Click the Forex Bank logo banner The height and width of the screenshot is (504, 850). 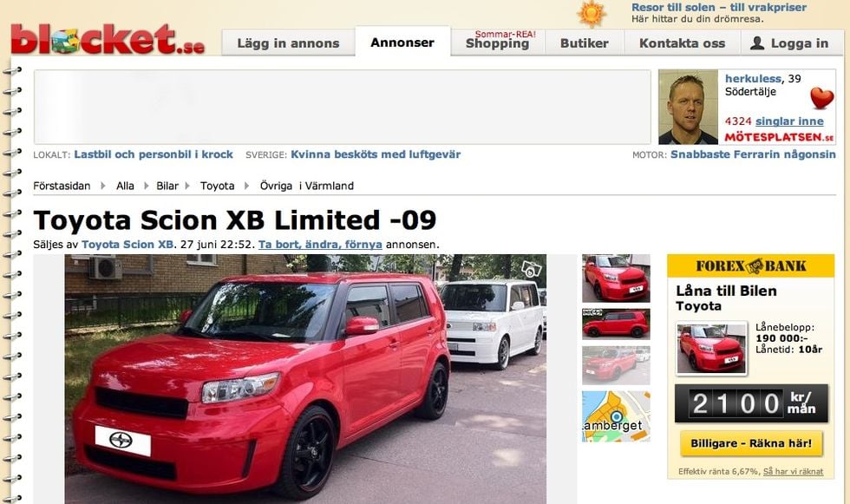[751, 266]
